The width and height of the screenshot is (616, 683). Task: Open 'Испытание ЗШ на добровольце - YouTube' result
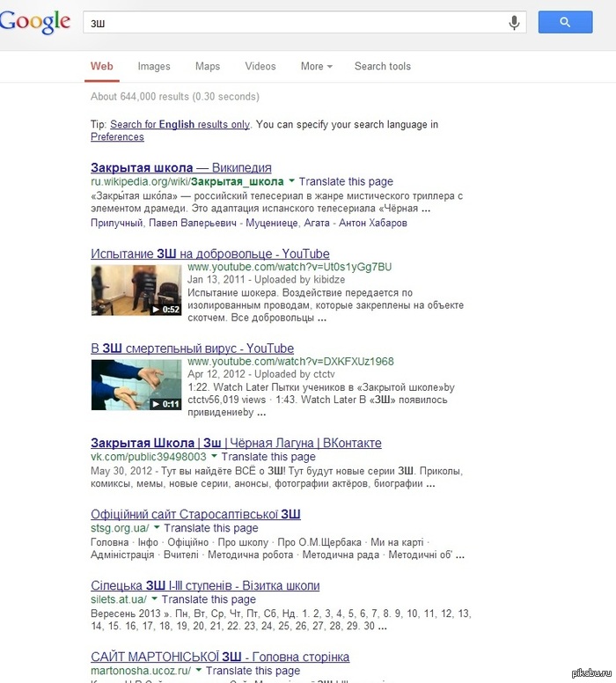point(210,253)
